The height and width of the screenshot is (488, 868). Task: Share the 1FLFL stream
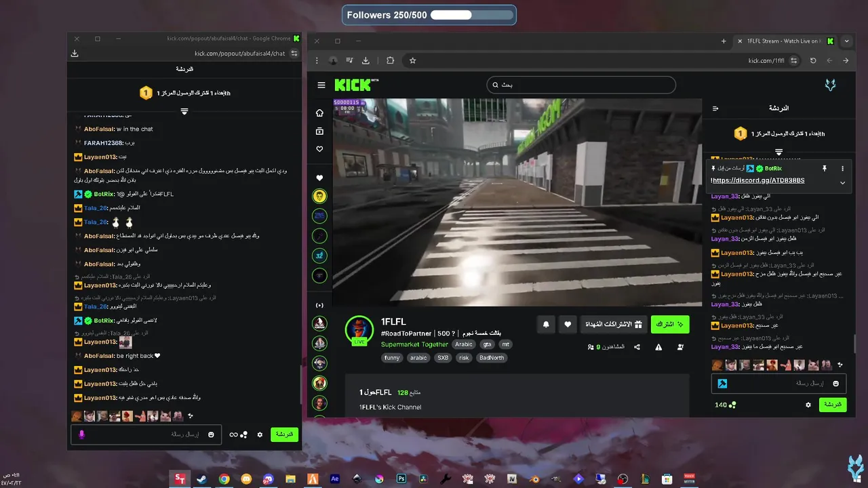point(637,347)
